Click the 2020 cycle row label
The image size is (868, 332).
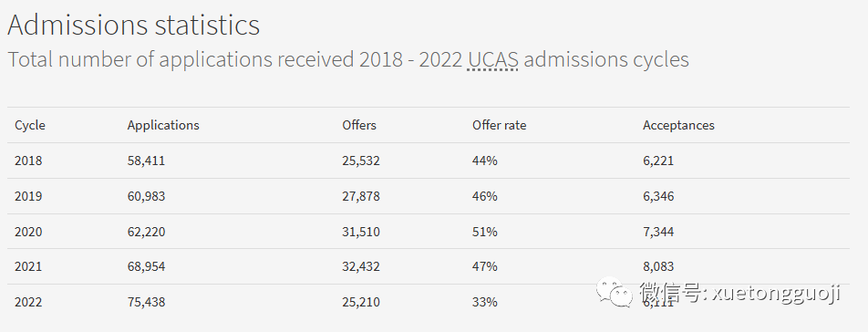tap(28, 232)
